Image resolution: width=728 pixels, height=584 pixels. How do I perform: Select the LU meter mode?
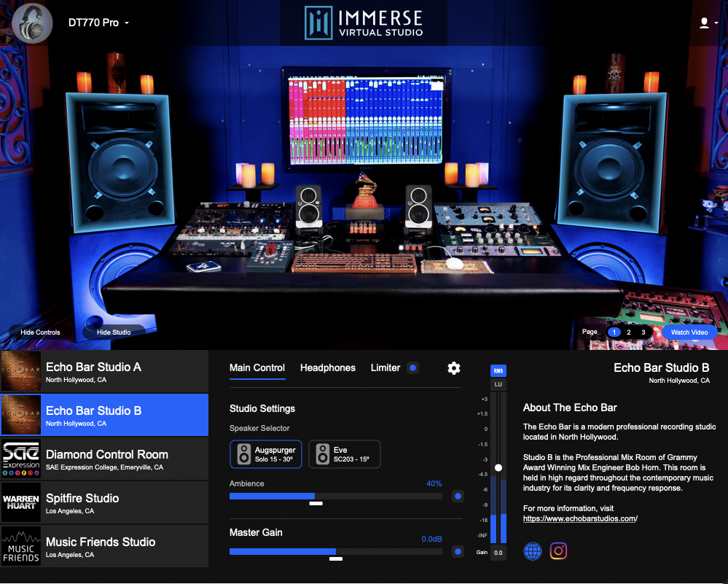498,384
